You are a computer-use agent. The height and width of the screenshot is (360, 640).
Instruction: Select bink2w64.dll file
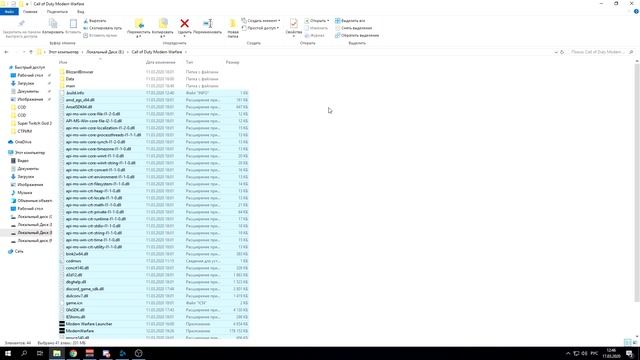[x=153, y=254]
